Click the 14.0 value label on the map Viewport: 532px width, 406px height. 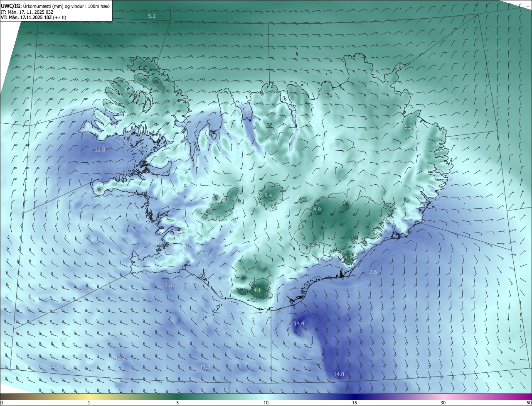coord(339,374)
